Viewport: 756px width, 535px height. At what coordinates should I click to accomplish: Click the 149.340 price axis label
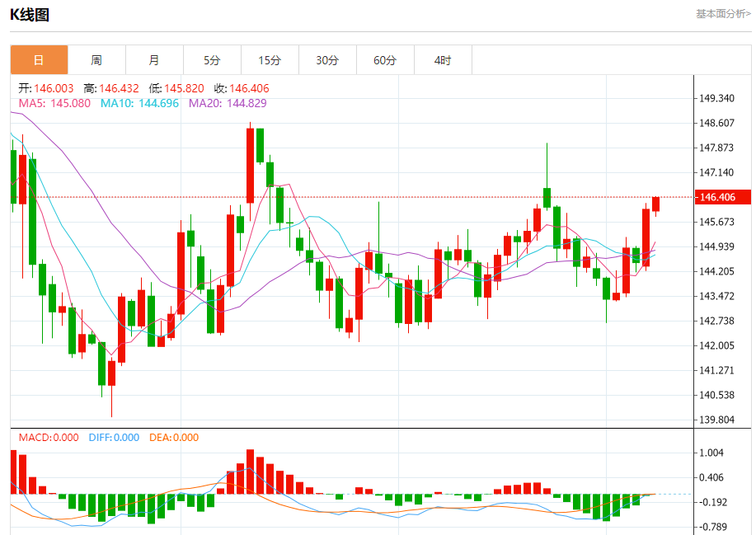point(716,98)
